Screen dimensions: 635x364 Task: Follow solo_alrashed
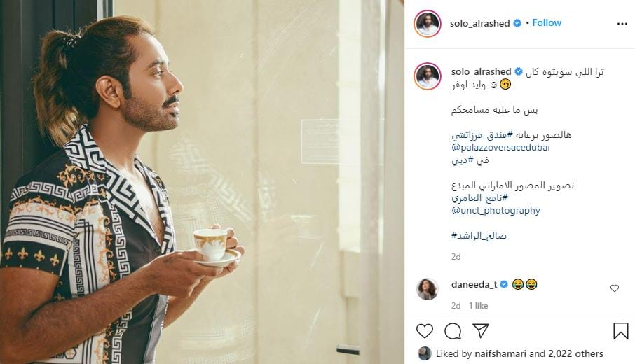click(547, 22)
